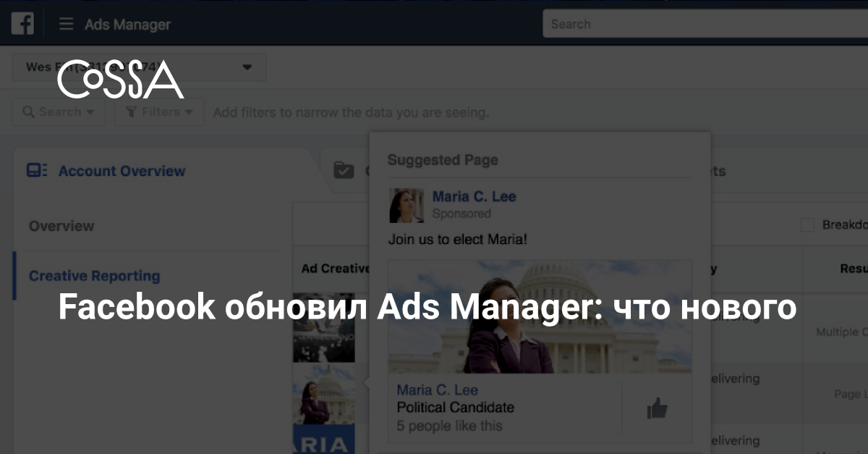Click Maria C. Lee's profile picture thumbnail
868x454 pixels.
pos(407,206)
